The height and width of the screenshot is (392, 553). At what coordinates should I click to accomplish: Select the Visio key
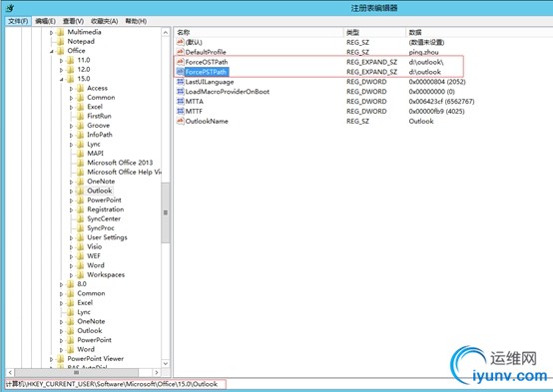click(x=95, y=246)
